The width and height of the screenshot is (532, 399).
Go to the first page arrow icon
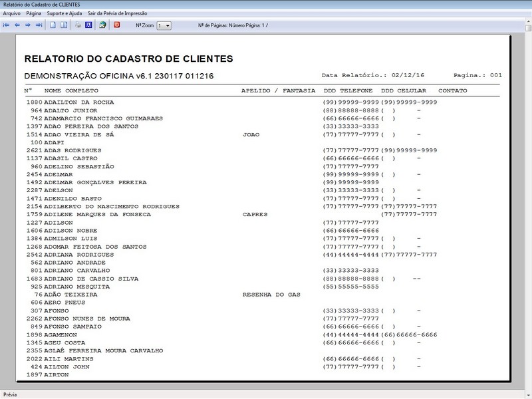[6, 25]
